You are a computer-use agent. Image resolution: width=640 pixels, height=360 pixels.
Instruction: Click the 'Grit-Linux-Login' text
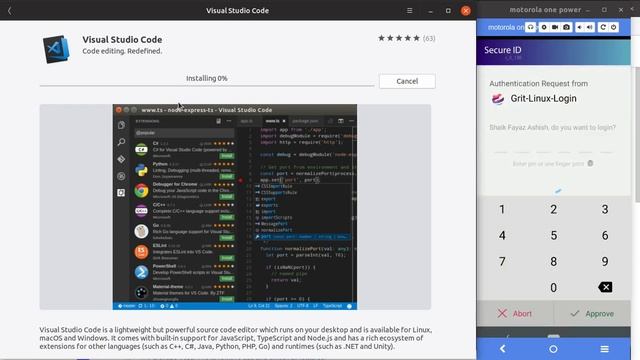[543, 99]
